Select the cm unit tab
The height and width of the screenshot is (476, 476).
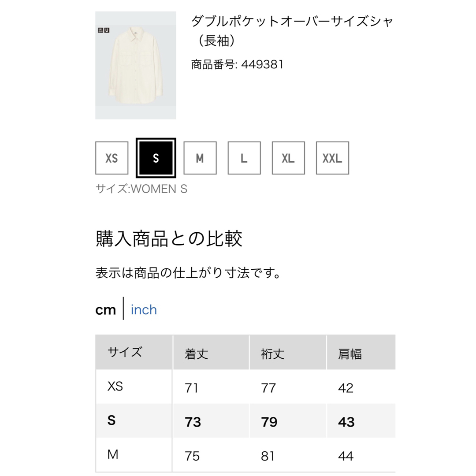click(106, 310)
